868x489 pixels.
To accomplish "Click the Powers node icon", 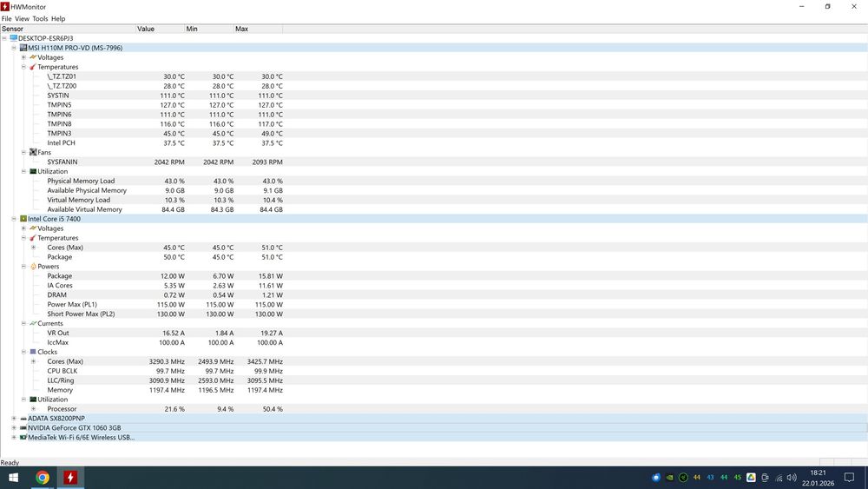I will (33, 267).
